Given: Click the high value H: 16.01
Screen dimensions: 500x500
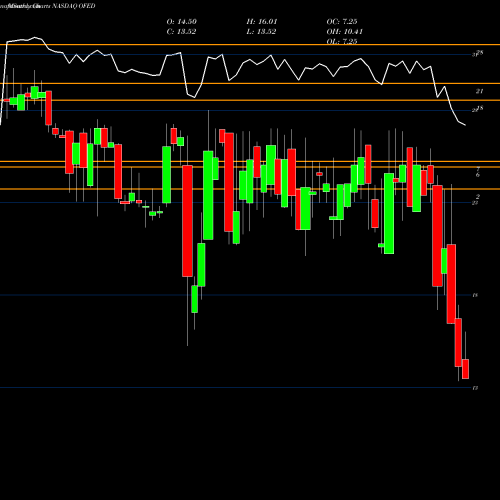Looking at the screenshot, I should (x=262, y=22).
